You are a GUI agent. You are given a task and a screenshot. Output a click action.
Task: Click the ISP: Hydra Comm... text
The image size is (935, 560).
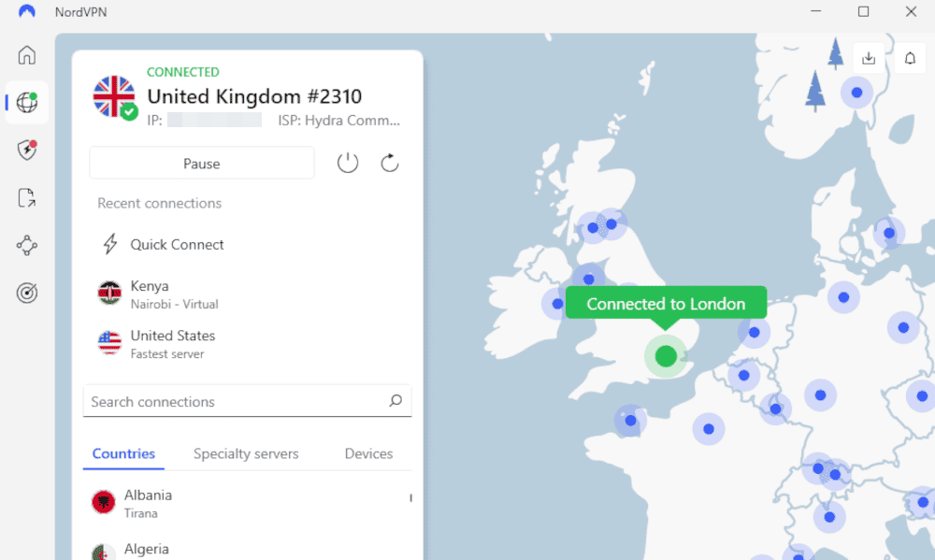pyautogui.click(x=338, y=121)
